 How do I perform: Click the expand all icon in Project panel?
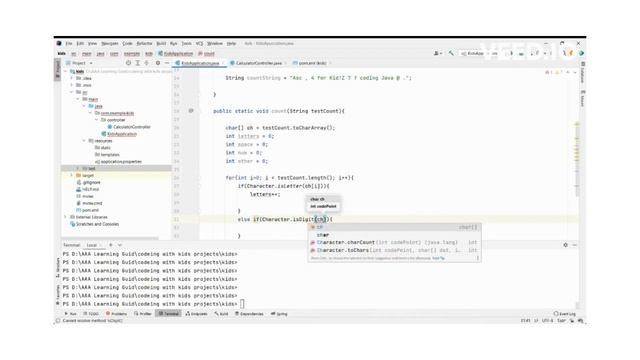[x=138, y=63]
